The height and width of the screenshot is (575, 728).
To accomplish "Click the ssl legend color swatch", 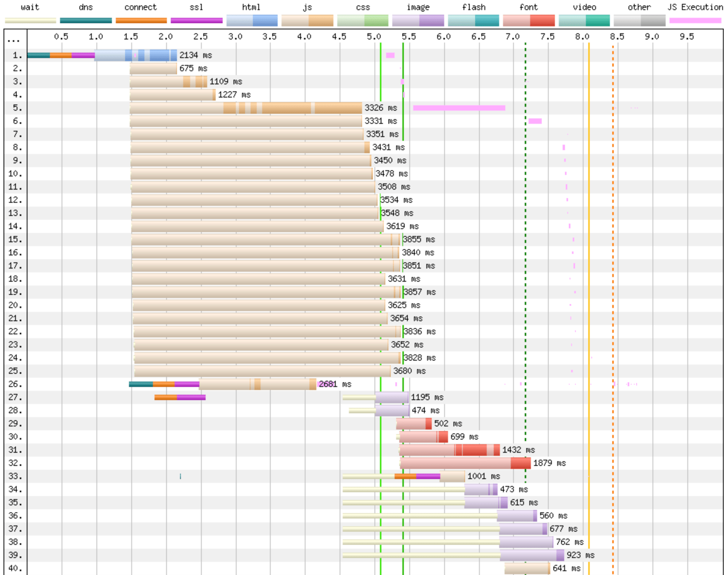I will [196, 21].
